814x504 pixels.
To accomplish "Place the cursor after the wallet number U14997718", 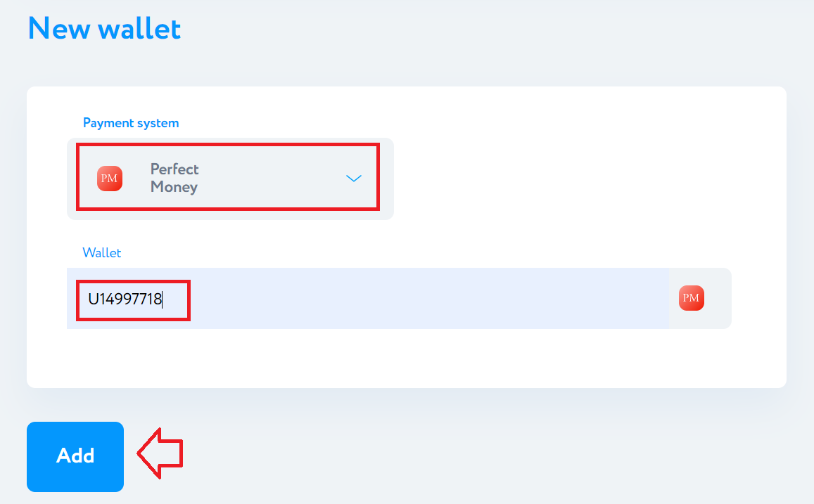I will [x=163, y=299].
